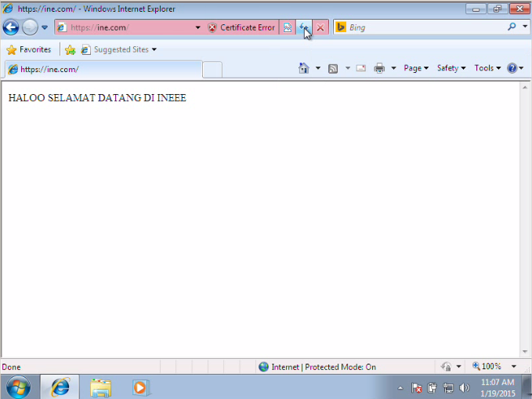Click the HALOO SELAMAT DATANG DI INEEE text
Screen dimensions: 532x399
tap(97, 98)
